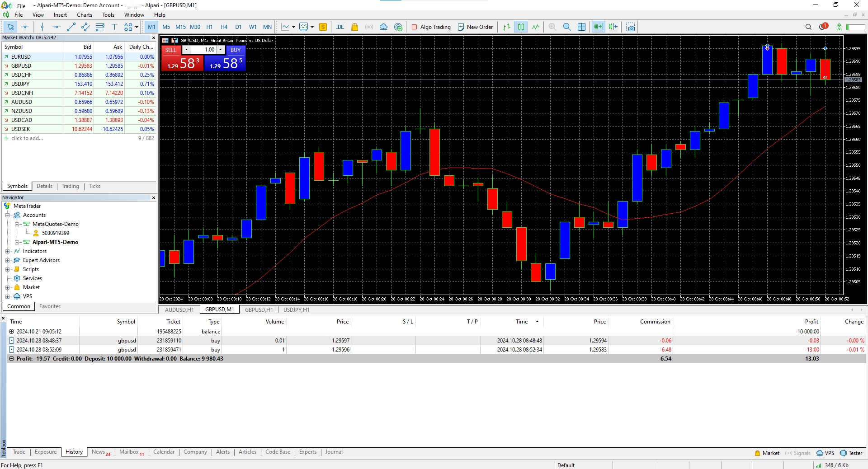
Task: Toggle chart shift from right edge
Action: 613,27
